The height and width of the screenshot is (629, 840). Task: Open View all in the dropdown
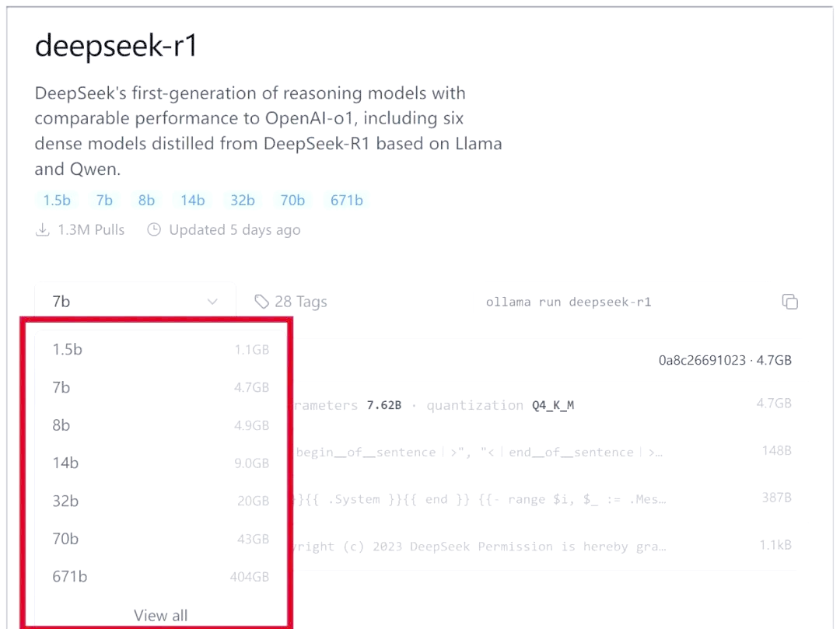[x=160, y=615]
